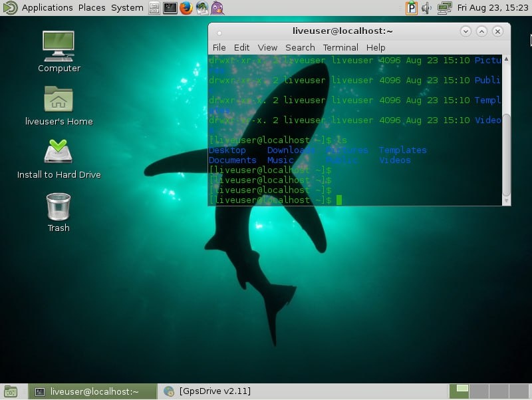532x400 pixels.
Task: Open the file manager launcher in top panel
Action: pos(154,8)
